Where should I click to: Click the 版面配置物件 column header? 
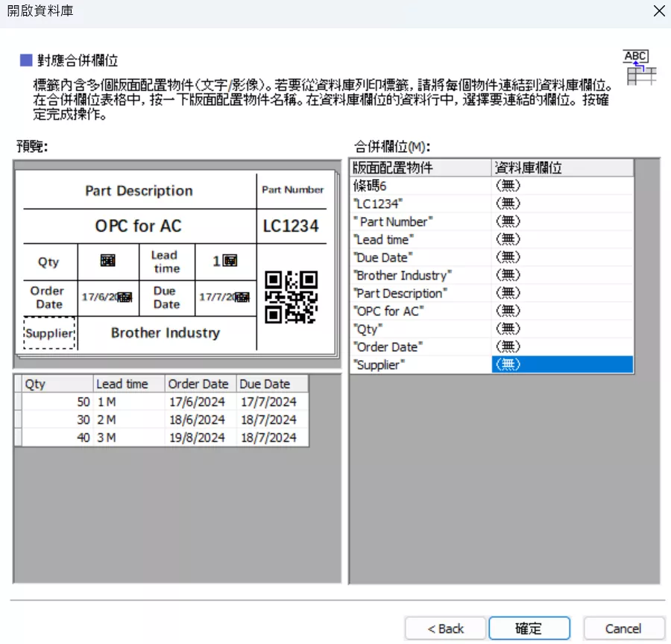pos(420,168)
